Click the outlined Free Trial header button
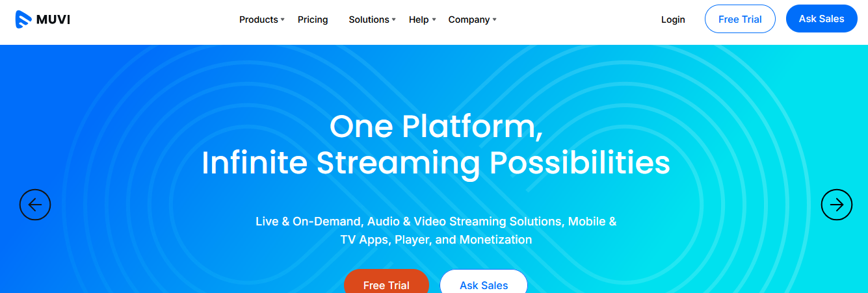 (740, 19)
